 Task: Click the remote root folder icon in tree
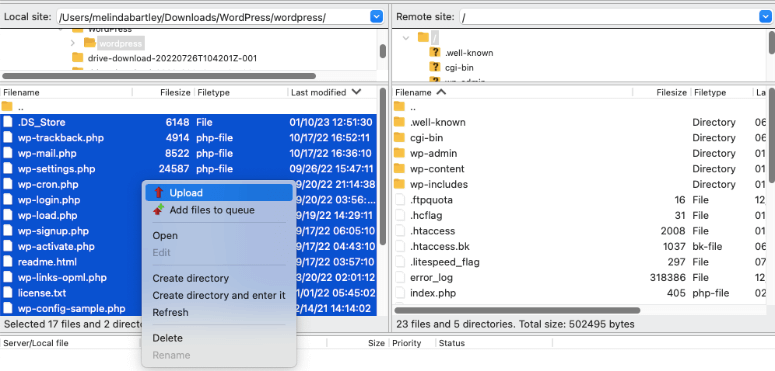tap(423, 37)
